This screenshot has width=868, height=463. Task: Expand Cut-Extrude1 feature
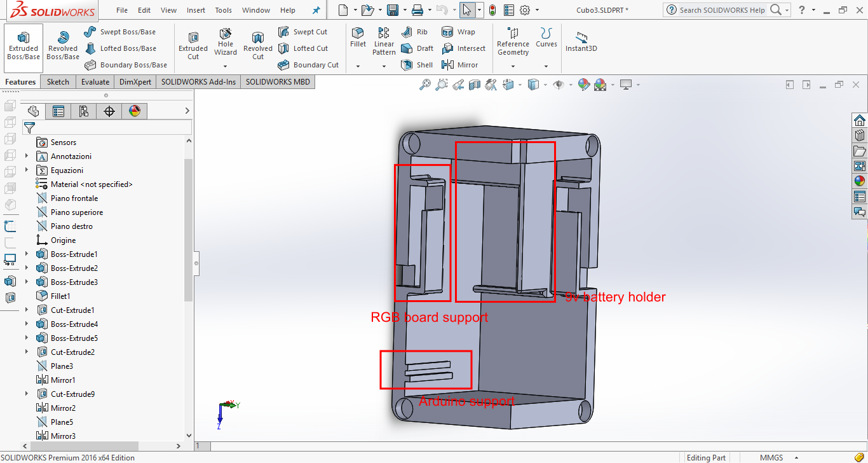tap(27, 310)
